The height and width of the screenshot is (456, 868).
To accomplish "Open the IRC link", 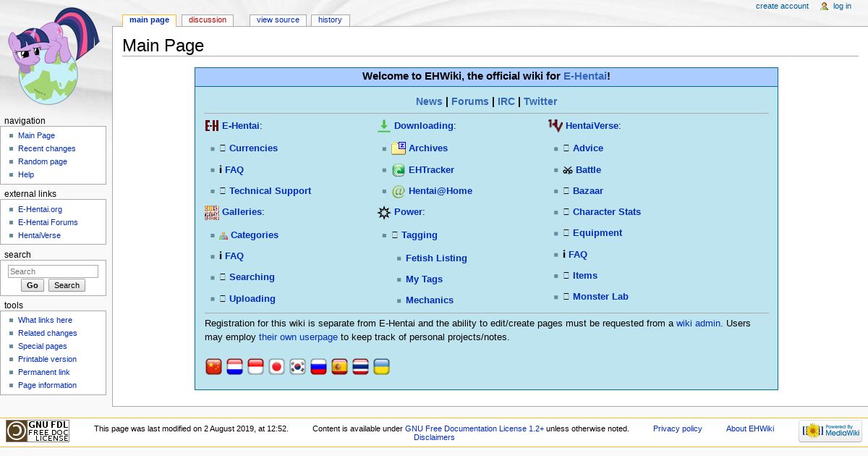I will [x=506, y=101].
